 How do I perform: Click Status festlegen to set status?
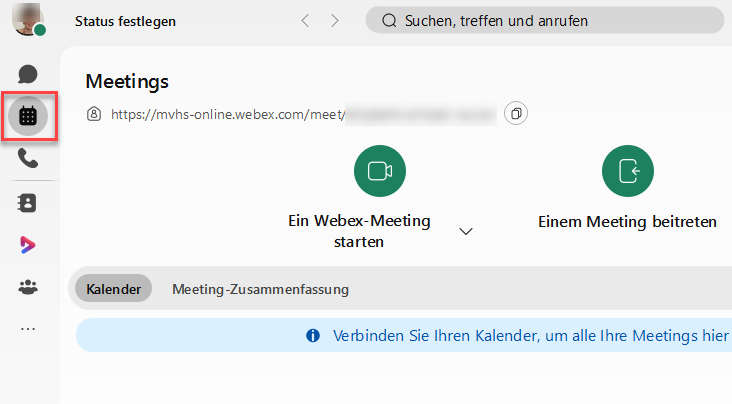pyautogui.click(x=125, y=21)
